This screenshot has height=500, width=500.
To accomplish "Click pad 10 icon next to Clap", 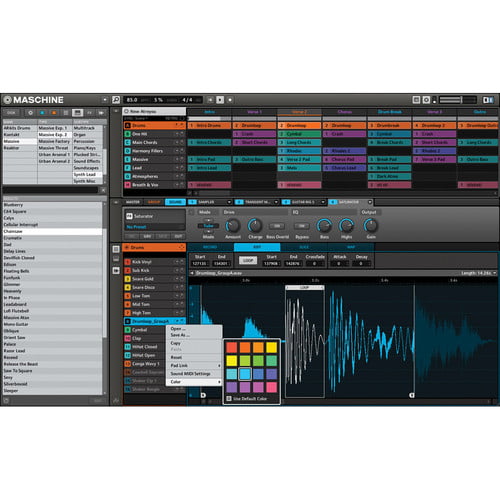I will (x=127, y=338).
